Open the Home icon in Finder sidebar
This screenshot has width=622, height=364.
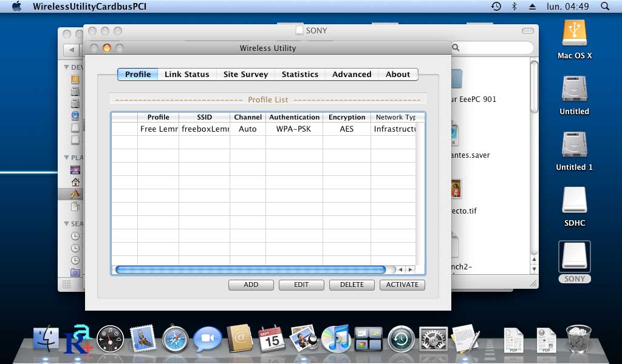click(x=75, y=182)
